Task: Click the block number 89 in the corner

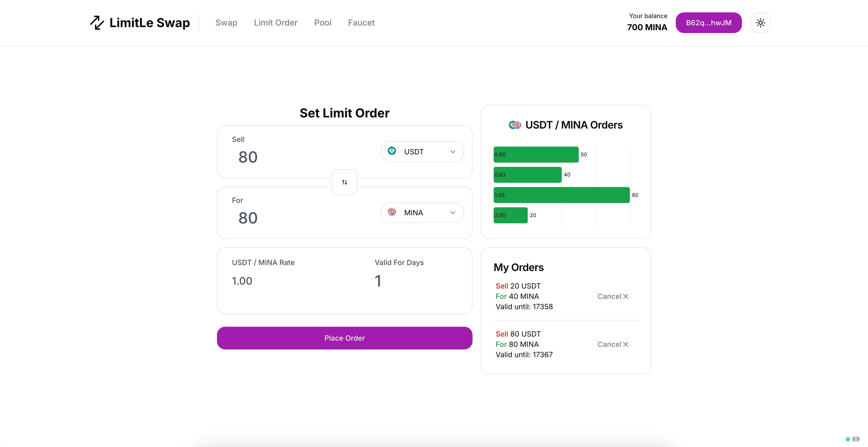Action: pos(856,439)
